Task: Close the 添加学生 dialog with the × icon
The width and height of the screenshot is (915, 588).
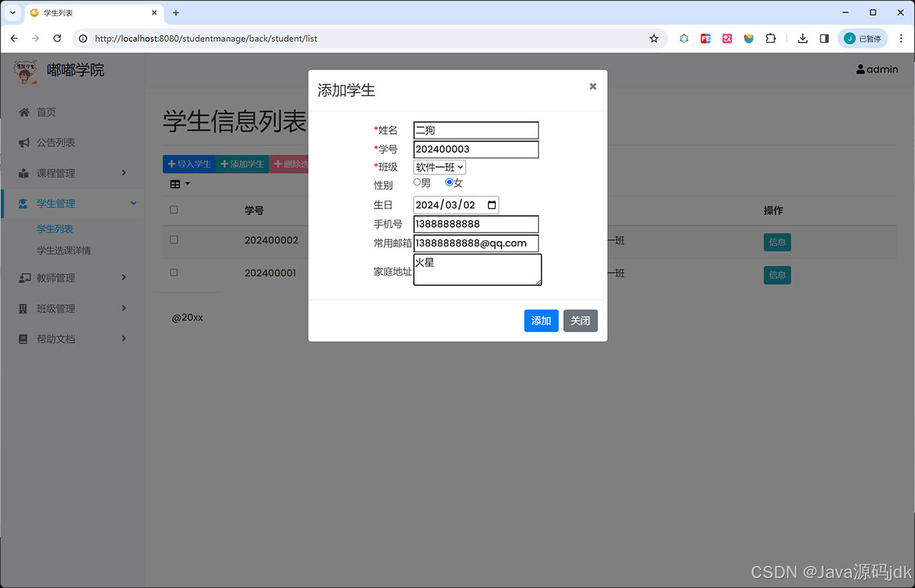Action: pyautogui.click(x=592, y=87)
